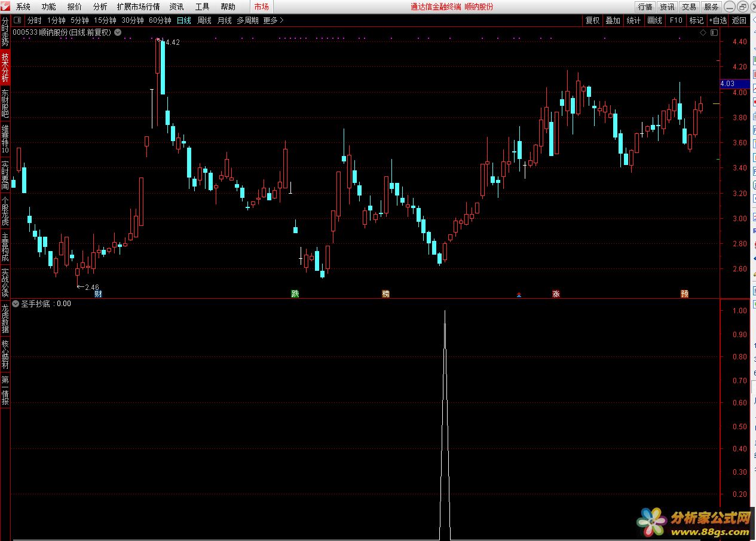Open the 功能 menu

pos(49,7)
